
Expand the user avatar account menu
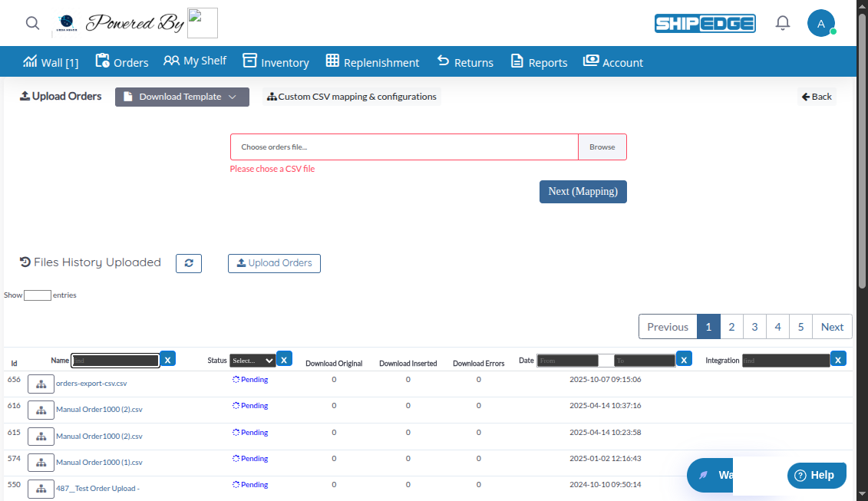821,22
